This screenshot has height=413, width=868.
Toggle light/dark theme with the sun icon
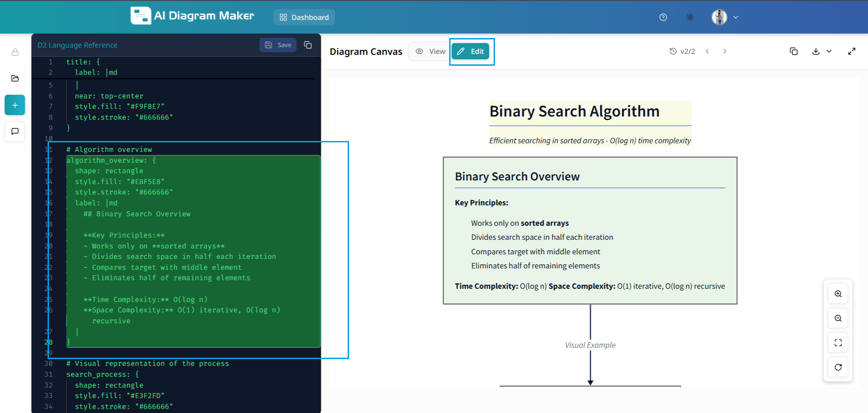tap(689, 17)
